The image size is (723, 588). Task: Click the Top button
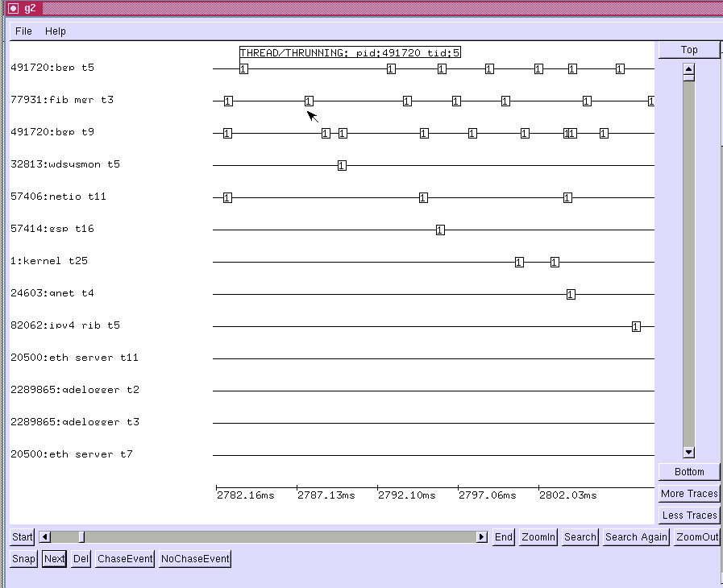point(688,50)
